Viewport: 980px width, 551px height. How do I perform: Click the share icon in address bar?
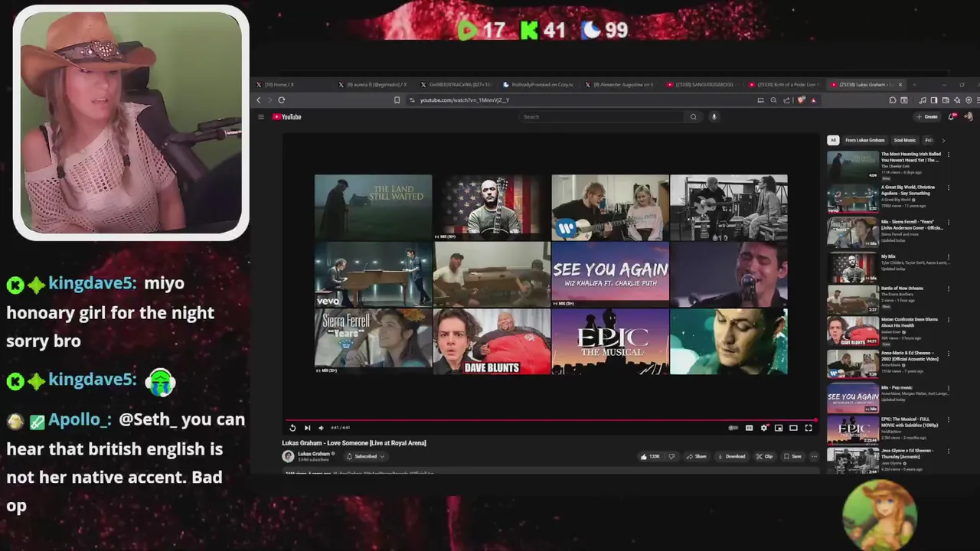[786, 100]
